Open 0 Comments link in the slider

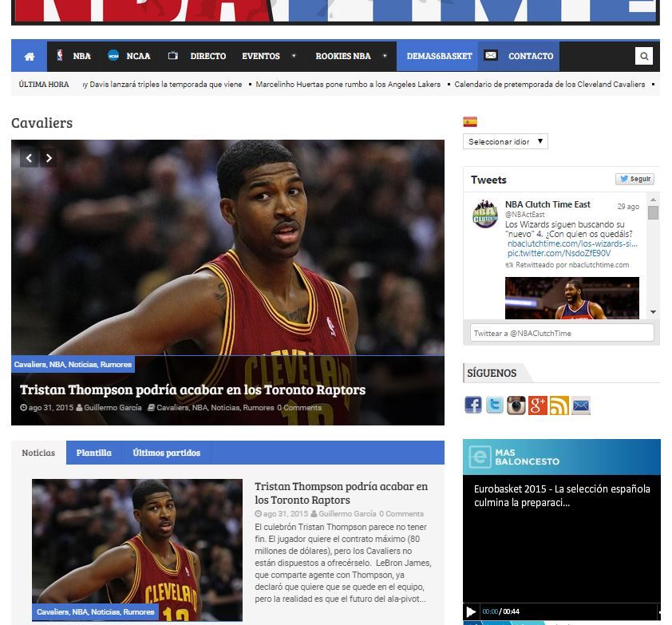(x=299, y=408)
